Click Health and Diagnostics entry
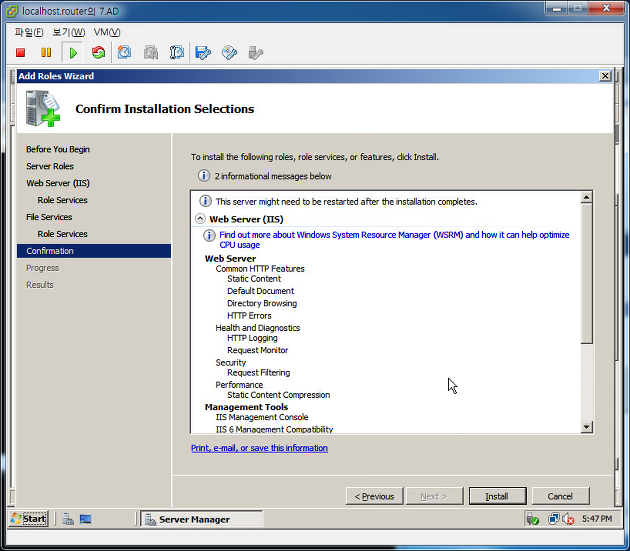Screen dimensions: 630x551 tap(258, 328)
